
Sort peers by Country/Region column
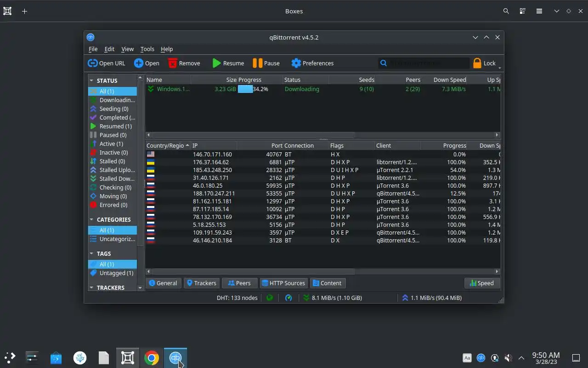coord(168,145)
